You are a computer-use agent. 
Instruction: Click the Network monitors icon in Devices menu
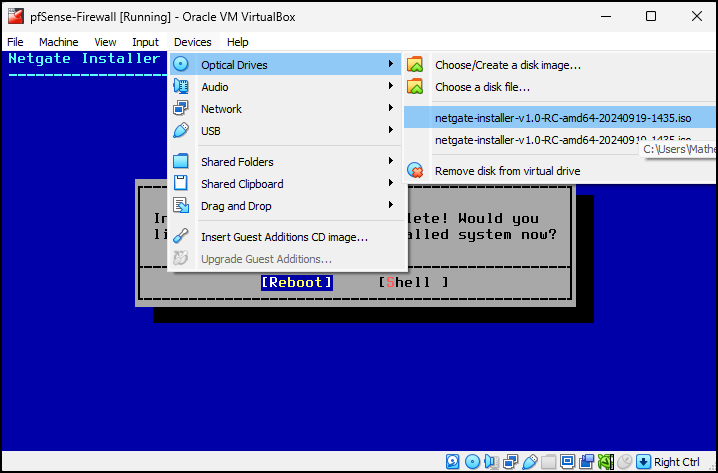pyautogui.click(x=181, y=109)
